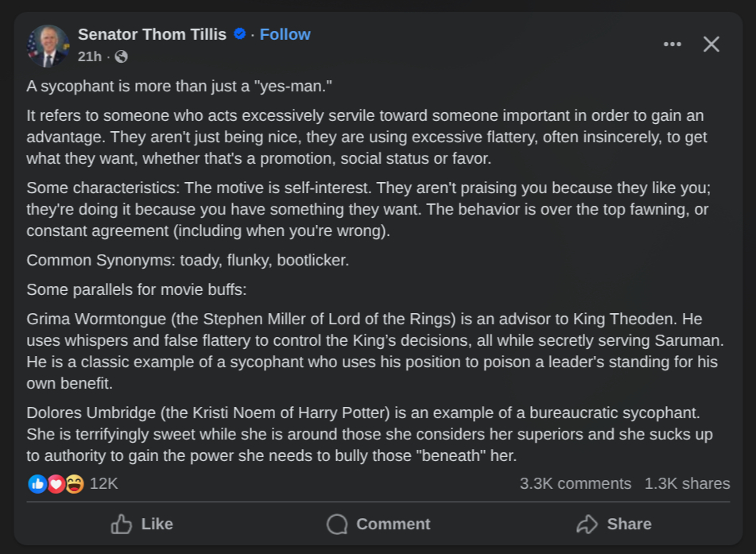Open Senator Thom Tillis profile name link

pyautogui.click(x=152, y=34)
